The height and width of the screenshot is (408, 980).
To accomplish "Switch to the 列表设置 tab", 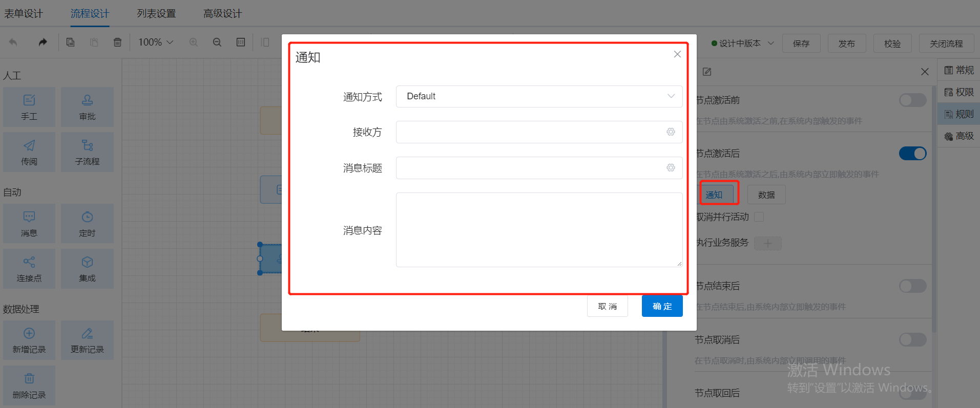I will tap(156, 13).
